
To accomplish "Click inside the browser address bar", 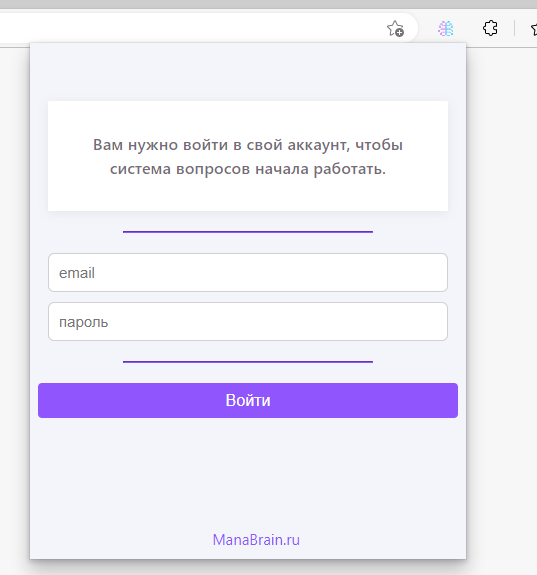I will pos(183,28).
